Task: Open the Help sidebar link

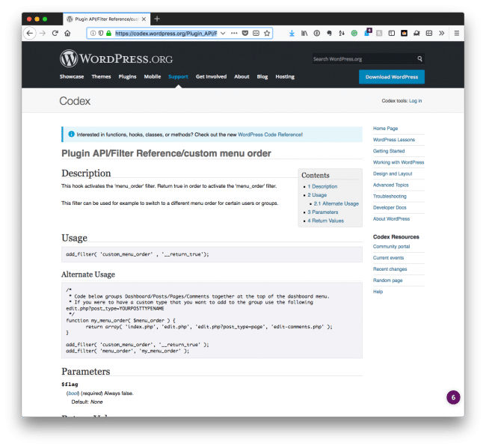Action: (x=378, y=292)
